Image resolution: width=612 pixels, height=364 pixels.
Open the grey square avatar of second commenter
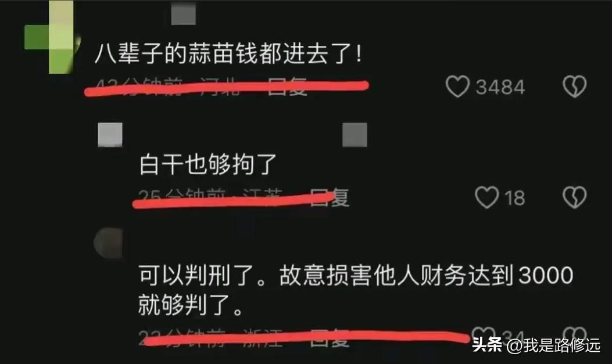tap(110, 135)
